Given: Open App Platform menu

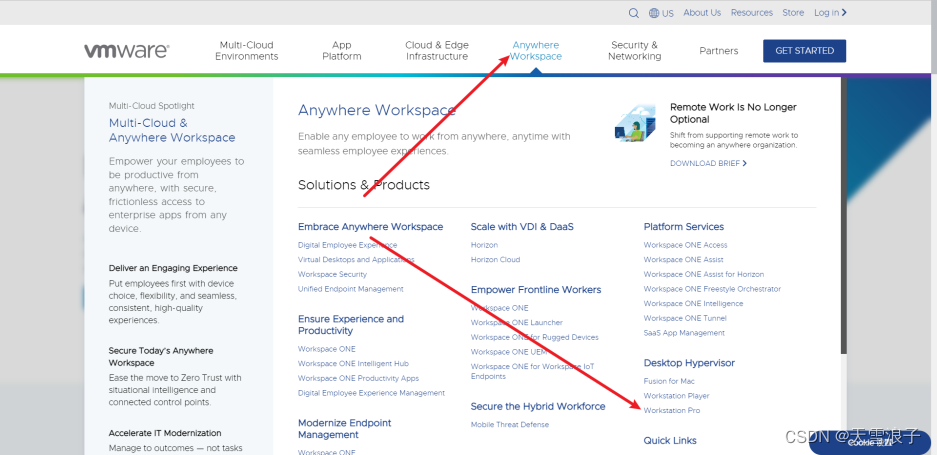Looking at the screenshot, I should (x=342, y=51).
